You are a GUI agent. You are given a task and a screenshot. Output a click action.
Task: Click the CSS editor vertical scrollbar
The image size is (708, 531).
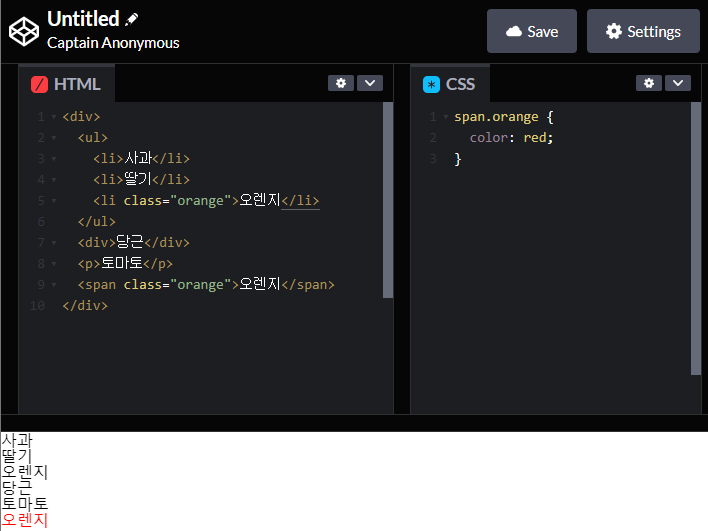click(696, 238)
